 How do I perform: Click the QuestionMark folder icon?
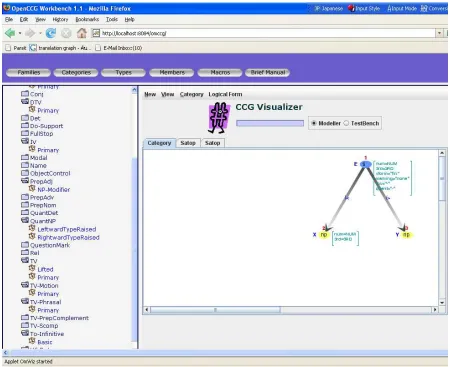[x=25, y=245]
